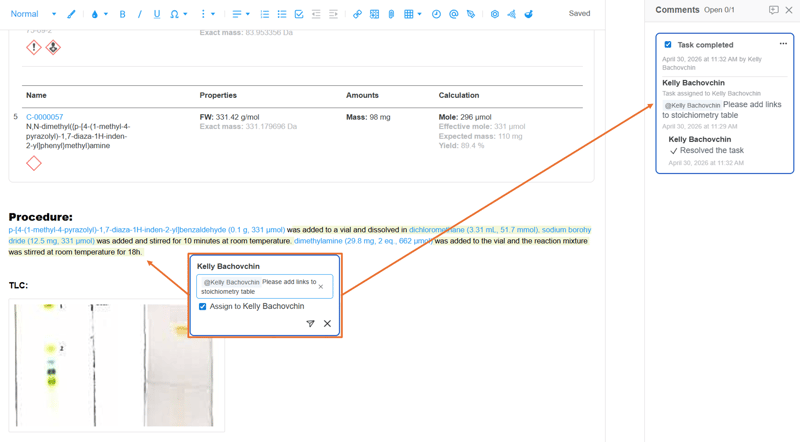Screen dimensions: 800x442
Task: Attach a file with the paperclip icon
Action: [391, 14]
